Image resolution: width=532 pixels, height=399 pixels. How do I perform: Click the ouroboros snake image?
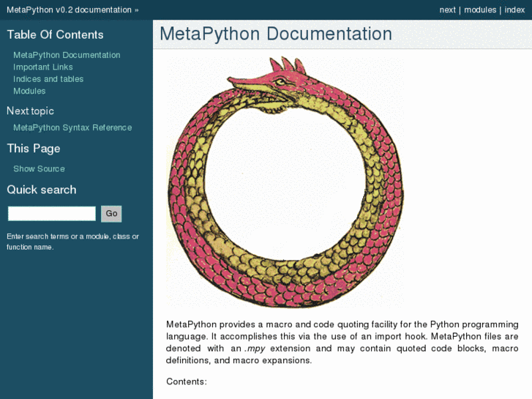tap(285, 182)
